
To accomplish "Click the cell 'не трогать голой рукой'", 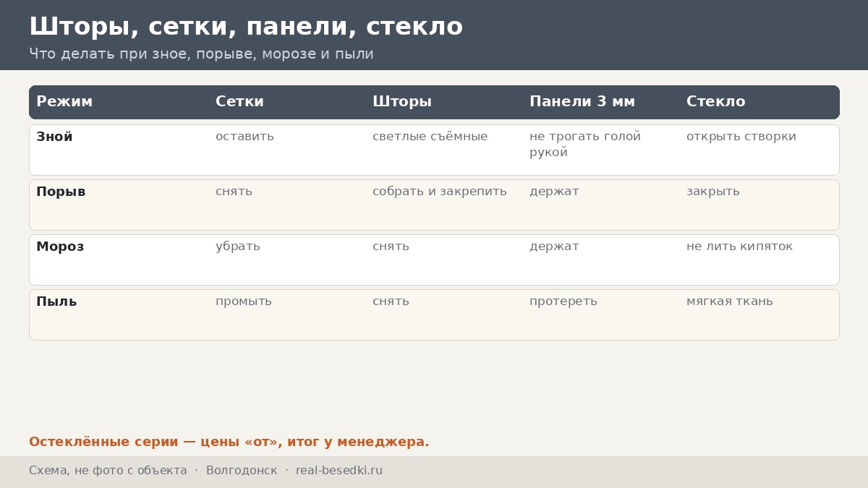I will tap(585, 145).
